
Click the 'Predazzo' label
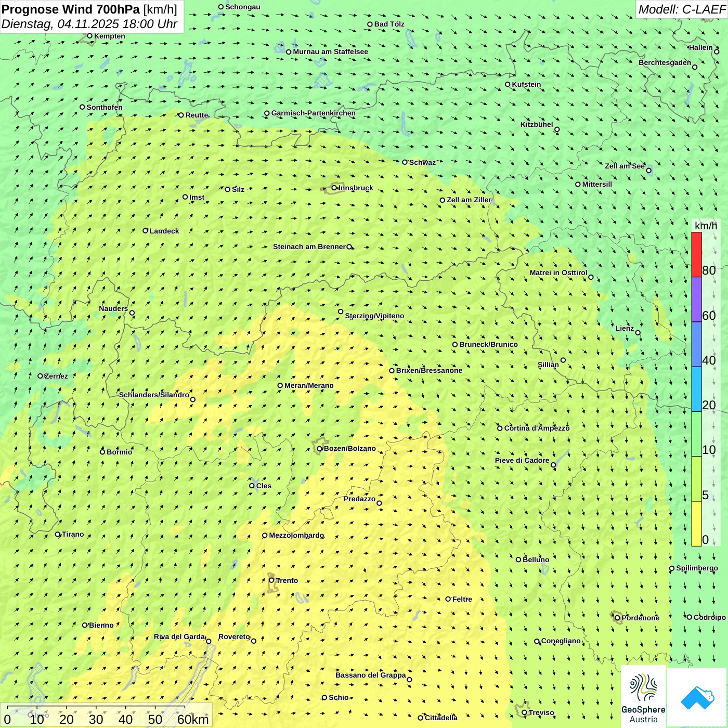coord(359,499)
